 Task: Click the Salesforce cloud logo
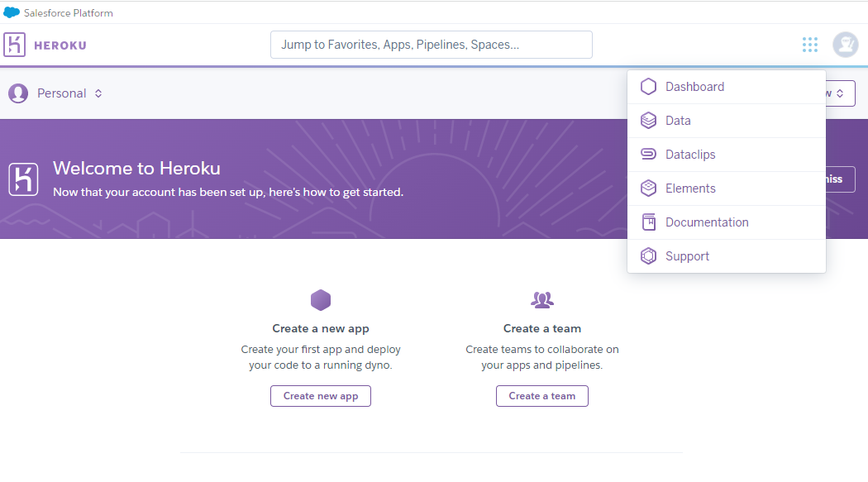click(12, 12)
